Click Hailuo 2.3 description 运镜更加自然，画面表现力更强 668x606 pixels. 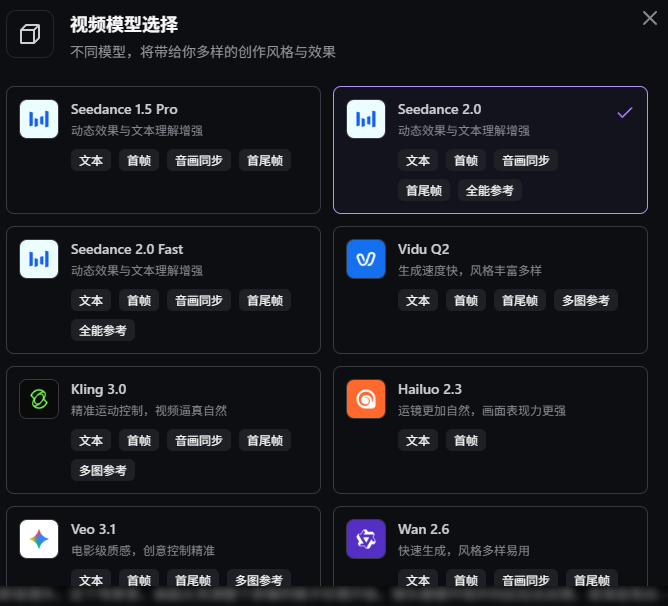click(481, 410)
